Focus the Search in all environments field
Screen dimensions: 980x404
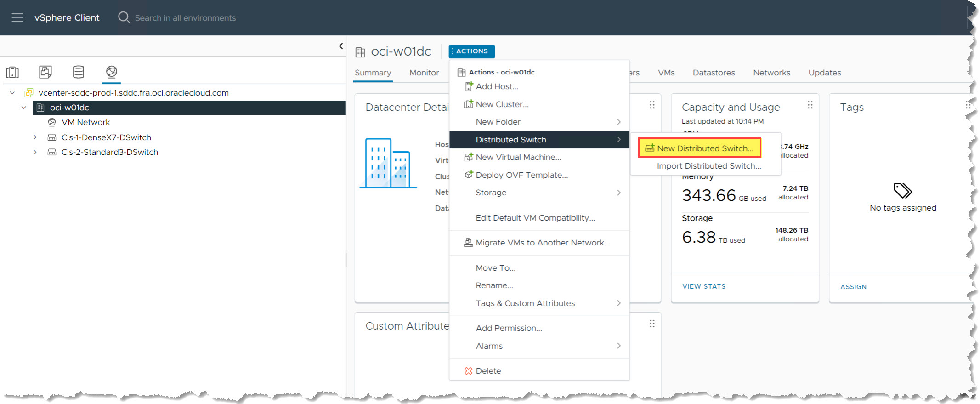pos(185,18)
